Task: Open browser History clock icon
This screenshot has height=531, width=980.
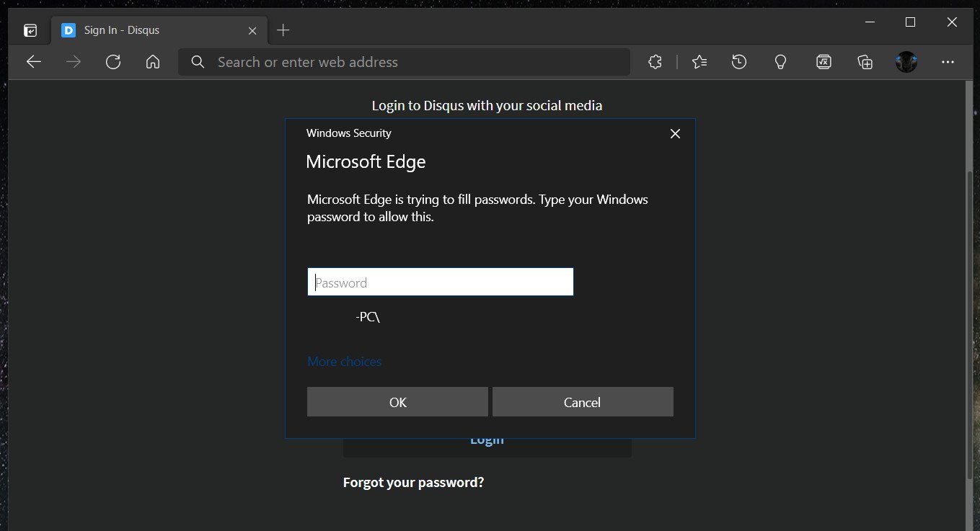Action: pos(738,62)
